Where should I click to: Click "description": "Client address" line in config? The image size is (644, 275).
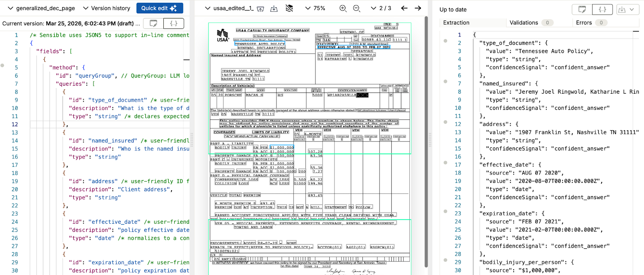pos(120,189)
